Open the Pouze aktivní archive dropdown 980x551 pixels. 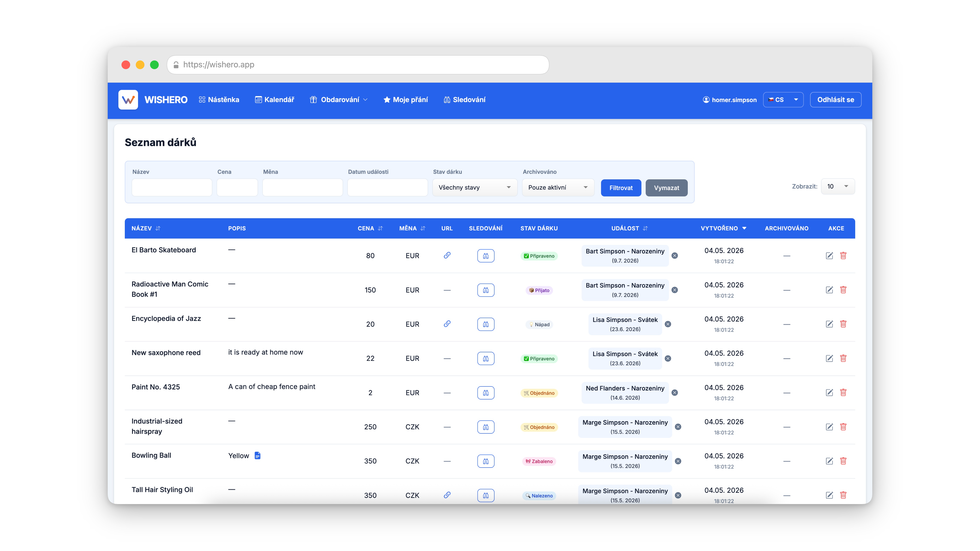pos(558,187)
